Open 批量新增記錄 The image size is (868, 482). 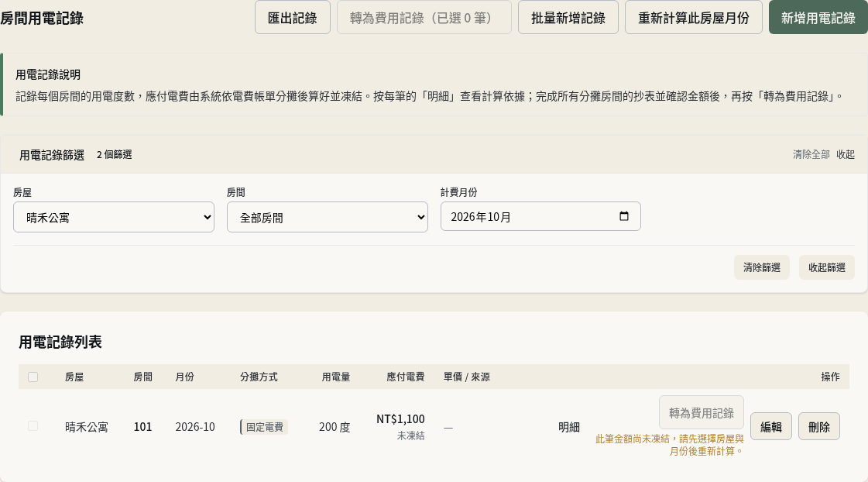point(568,17)
